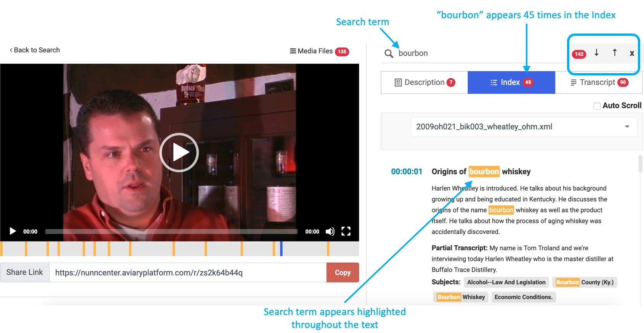Open the index file dropdown
This screenshot has height=333, width=644.
tap(524, 126)
